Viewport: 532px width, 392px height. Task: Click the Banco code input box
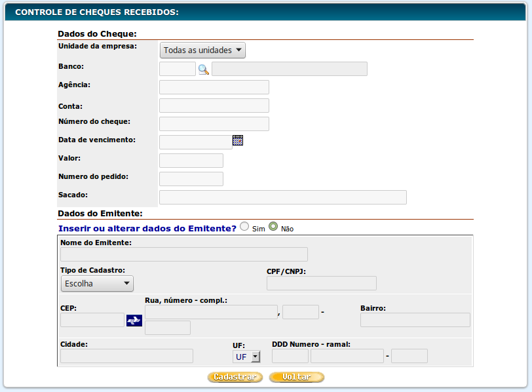point(177,69)
